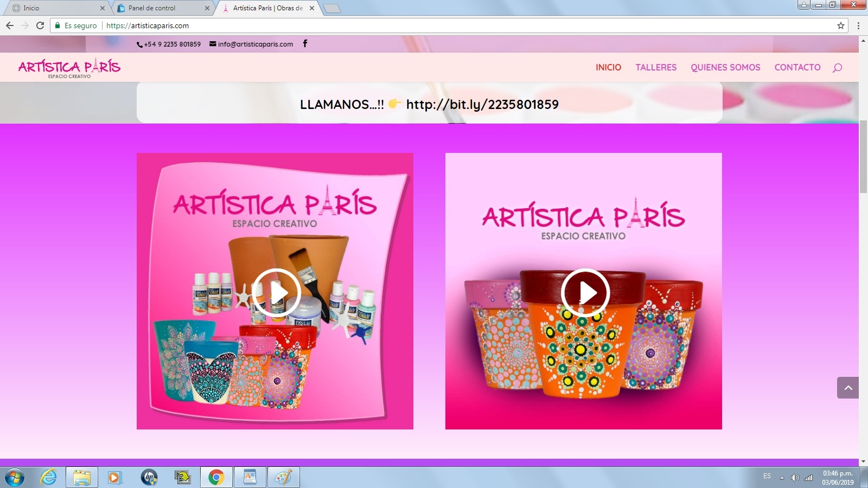Launch Internet Explorer from the taskbar
This screenshot has height=488, width=868.
pos(48,477)
